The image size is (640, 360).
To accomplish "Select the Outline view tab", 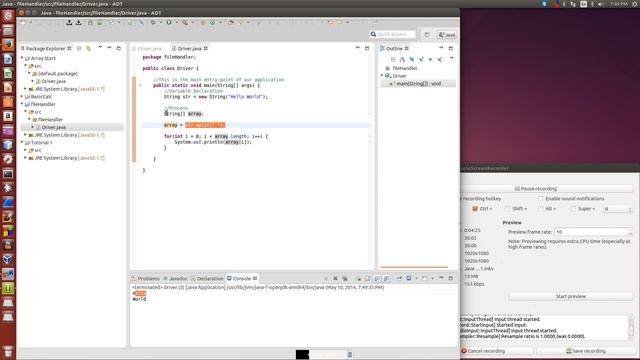I will (394, 48).
